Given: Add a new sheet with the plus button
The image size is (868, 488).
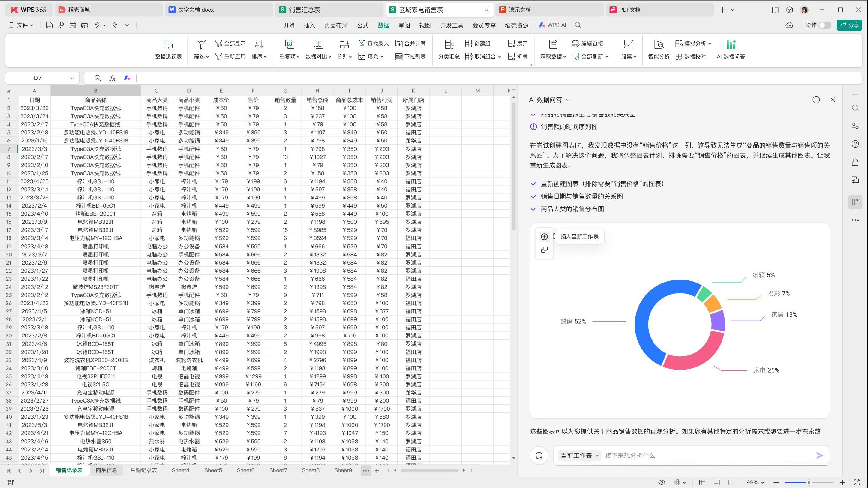Looking at the screenshot, I should pyautogui.click(x=377, y=471).
